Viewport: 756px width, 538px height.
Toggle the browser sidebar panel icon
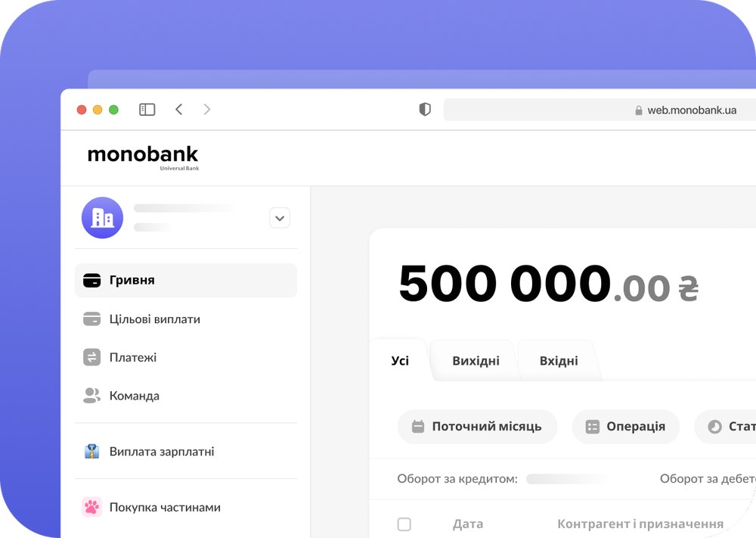click(x=147, y=110)
